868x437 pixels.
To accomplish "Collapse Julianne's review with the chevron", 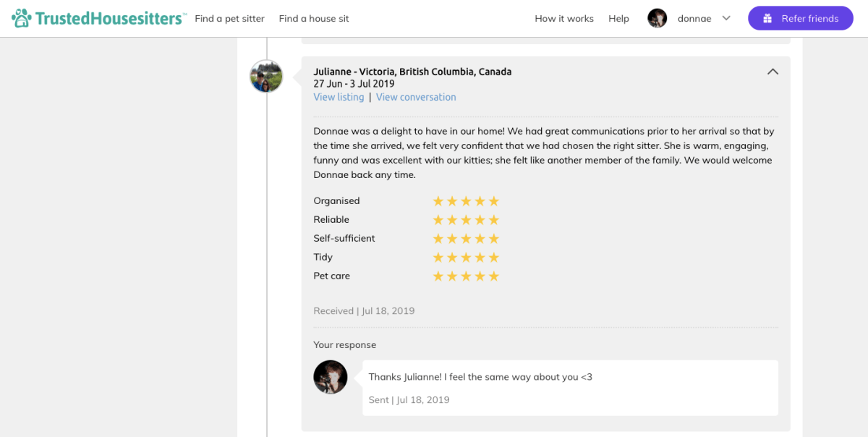I will point(773,72).
